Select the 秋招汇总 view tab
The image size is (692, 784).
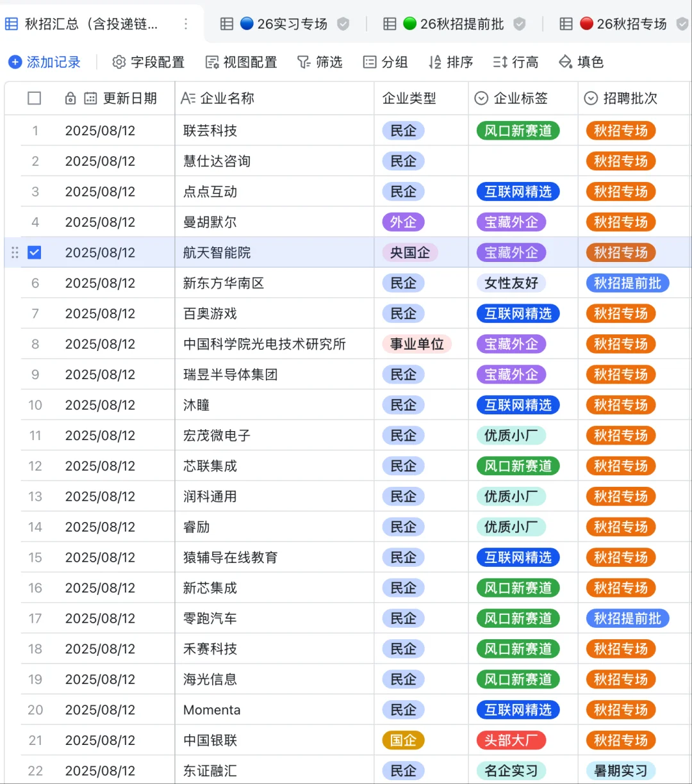pos(91,24)
